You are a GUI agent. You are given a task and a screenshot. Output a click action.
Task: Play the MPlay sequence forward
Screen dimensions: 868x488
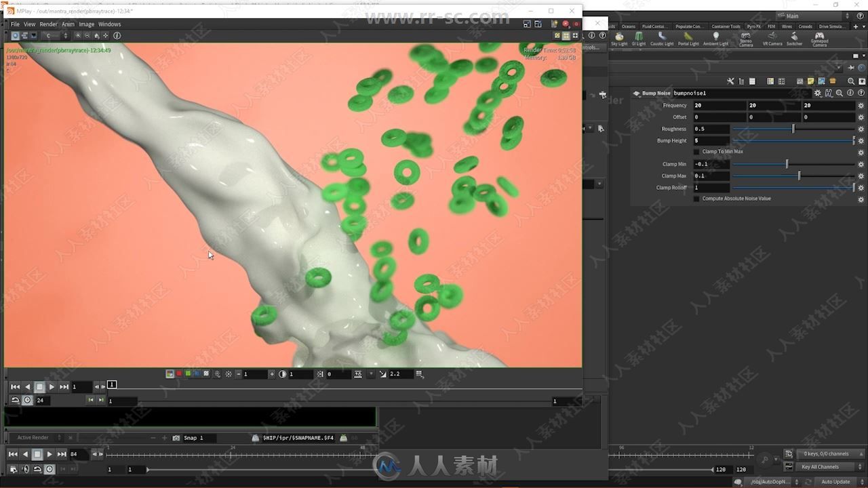[x=52, y=386]
